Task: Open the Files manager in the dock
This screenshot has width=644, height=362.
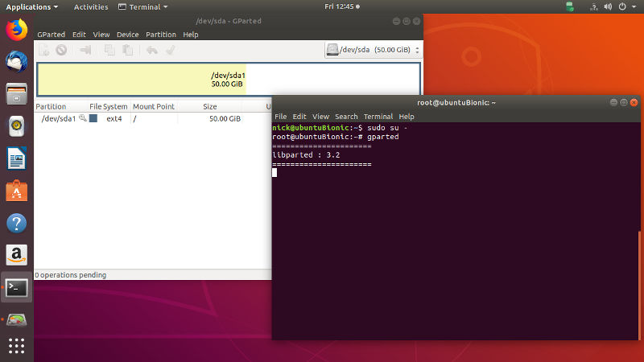Action: [16, 94]
